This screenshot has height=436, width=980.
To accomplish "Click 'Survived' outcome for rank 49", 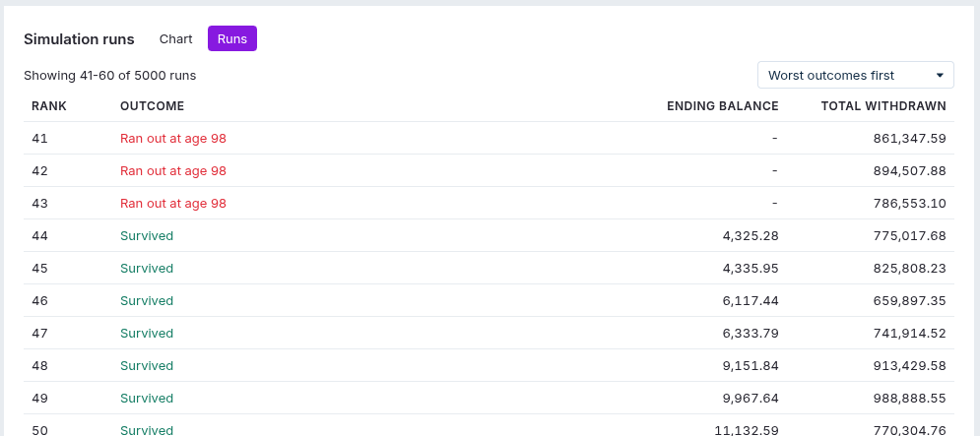I will (147, 398).
